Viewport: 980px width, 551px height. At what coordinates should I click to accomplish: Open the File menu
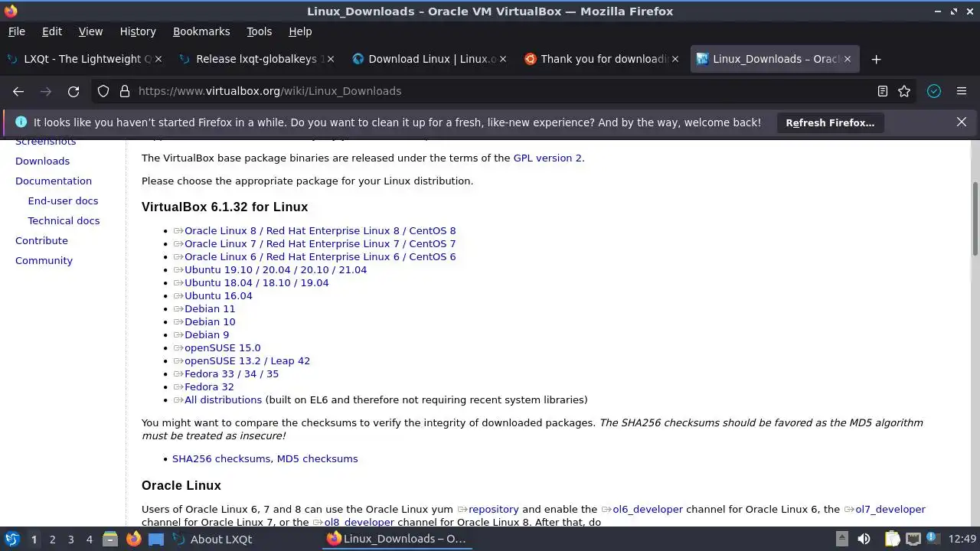[16, 31]
